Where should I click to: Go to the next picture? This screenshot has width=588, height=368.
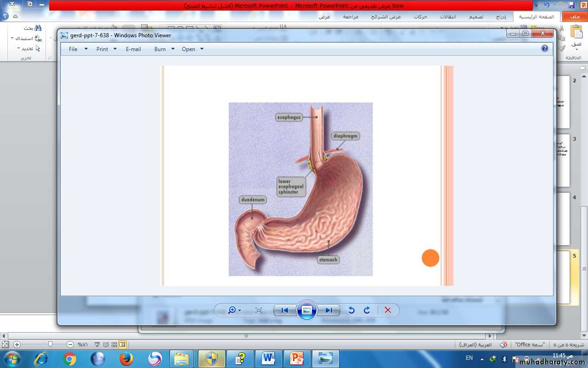pos(328,310)
